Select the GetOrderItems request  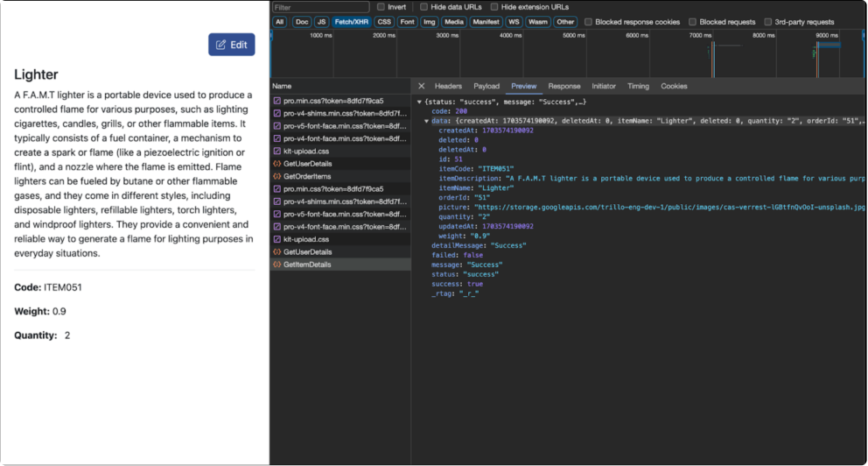[340, 177]
